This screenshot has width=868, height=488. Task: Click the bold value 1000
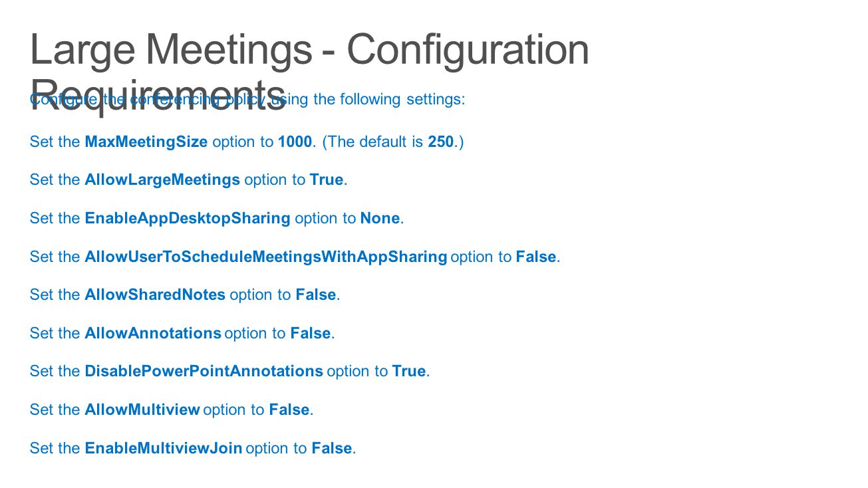pos(295,142)
